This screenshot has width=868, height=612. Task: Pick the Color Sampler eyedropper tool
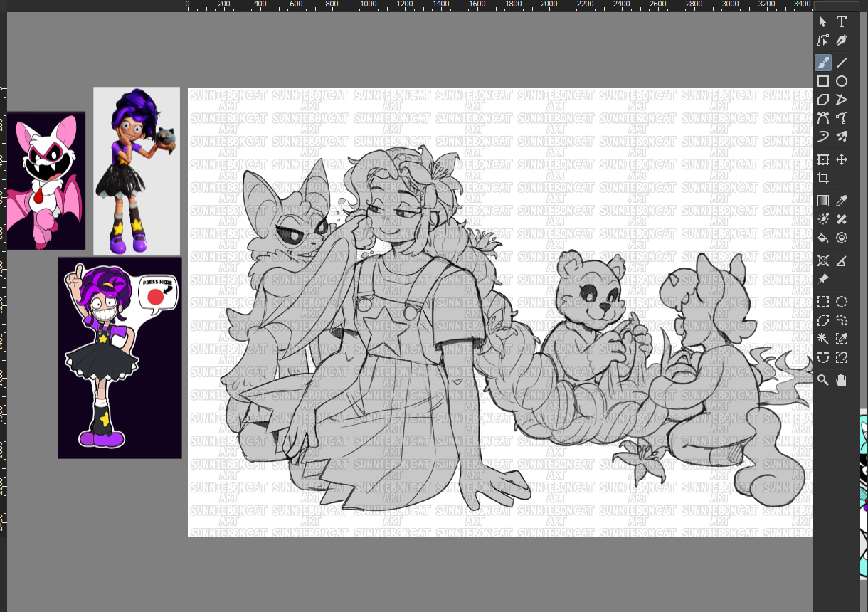click(x=842, y=201)
